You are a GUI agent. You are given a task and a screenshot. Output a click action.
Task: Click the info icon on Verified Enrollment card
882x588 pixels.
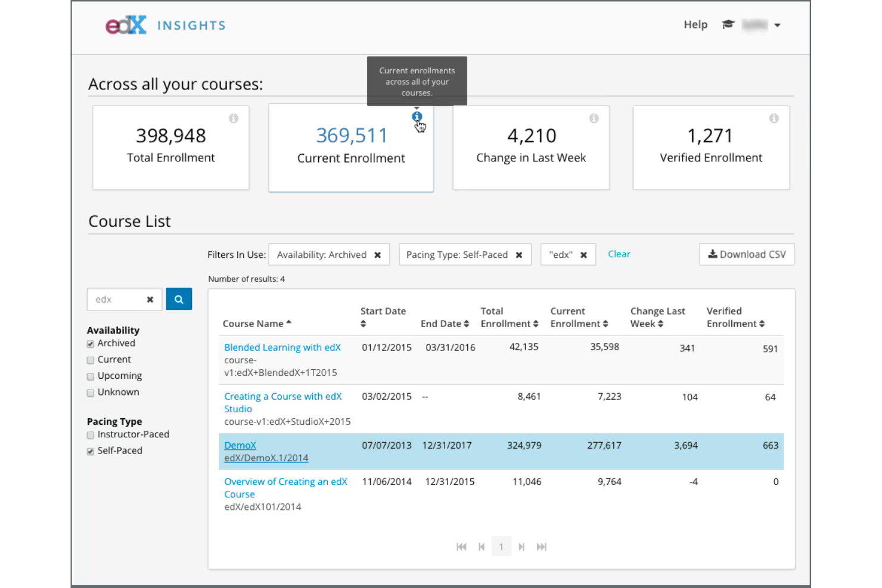pos(774,119)
